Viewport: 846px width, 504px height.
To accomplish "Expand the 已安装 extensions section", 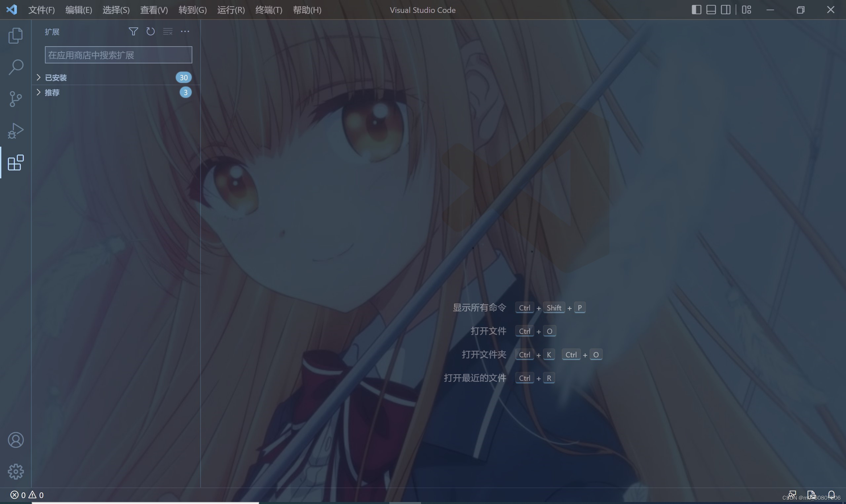I will pyautogui.click(x=56, y=78).
